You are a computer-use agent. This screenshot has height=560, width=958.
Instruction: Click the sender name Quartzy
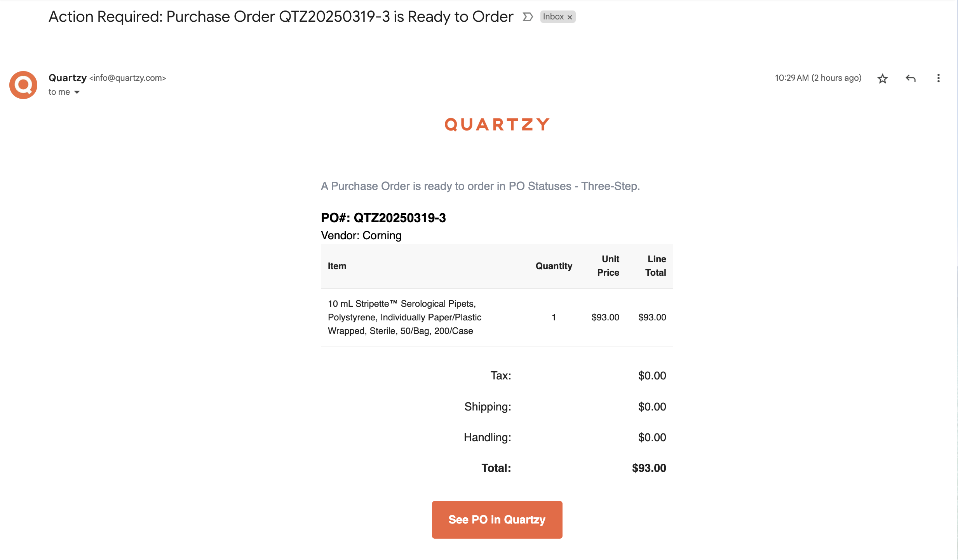68,78
